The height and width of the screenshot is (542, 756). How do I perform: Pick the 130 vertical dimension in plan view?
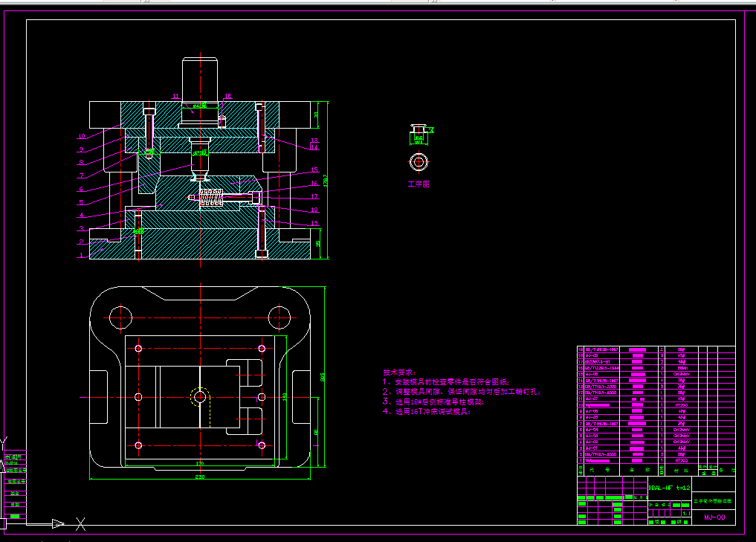(x=285, y=397)
